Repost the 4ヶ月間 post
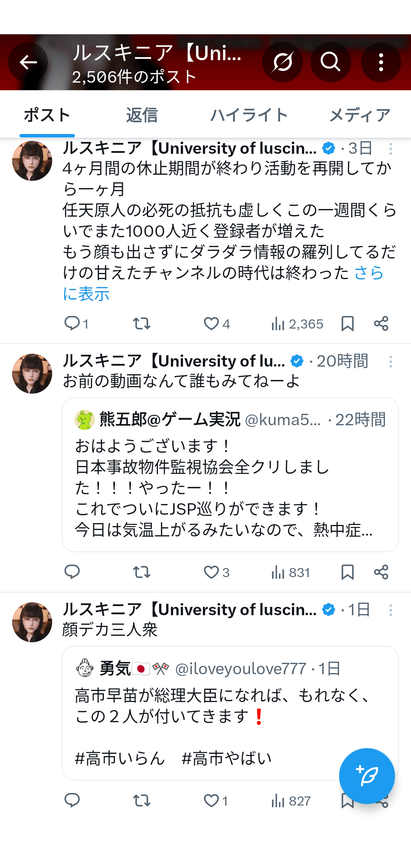Screen dimensions: 411x868 click(142, 324)
